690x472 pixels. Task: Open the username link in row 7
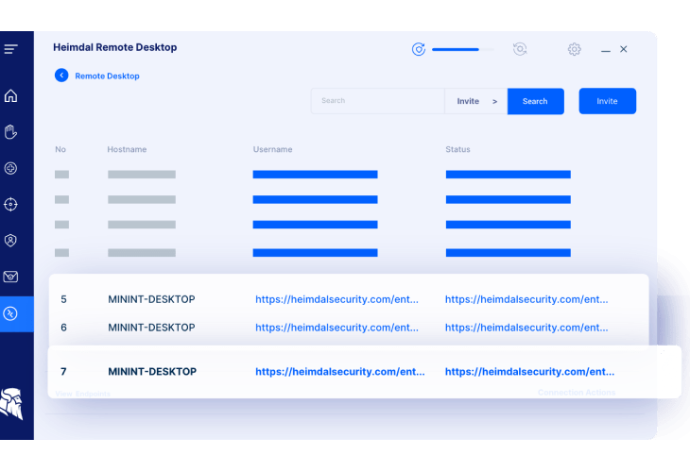pos(340,372)
